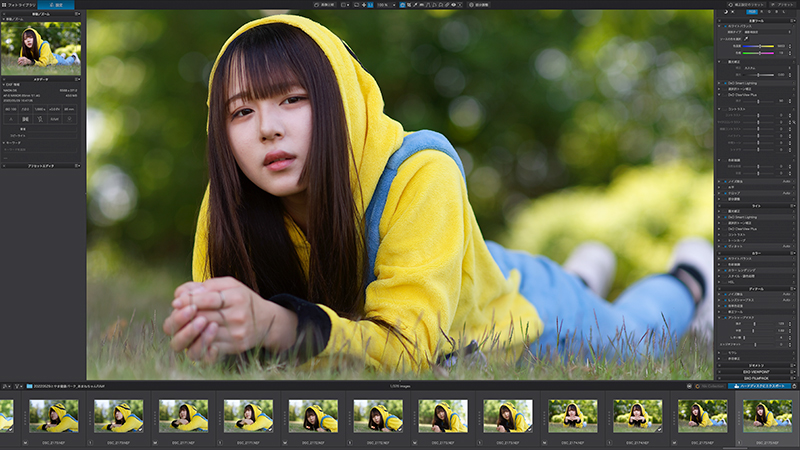Viewport: 800px width, 450px height.
Task: Open the view mode dropdown next to compare
Action: pos(346,5)
